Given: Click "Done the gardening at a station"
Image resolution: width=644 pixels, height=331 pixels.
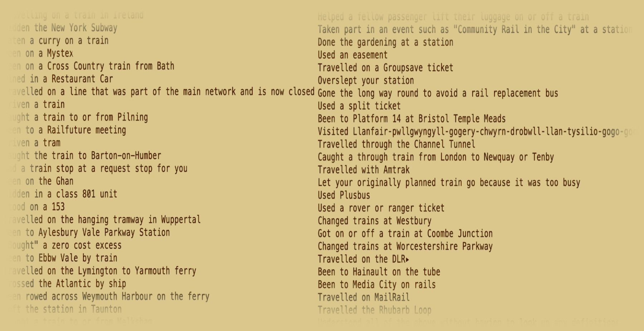Looking at the screenshot, I should click(385, 42).
